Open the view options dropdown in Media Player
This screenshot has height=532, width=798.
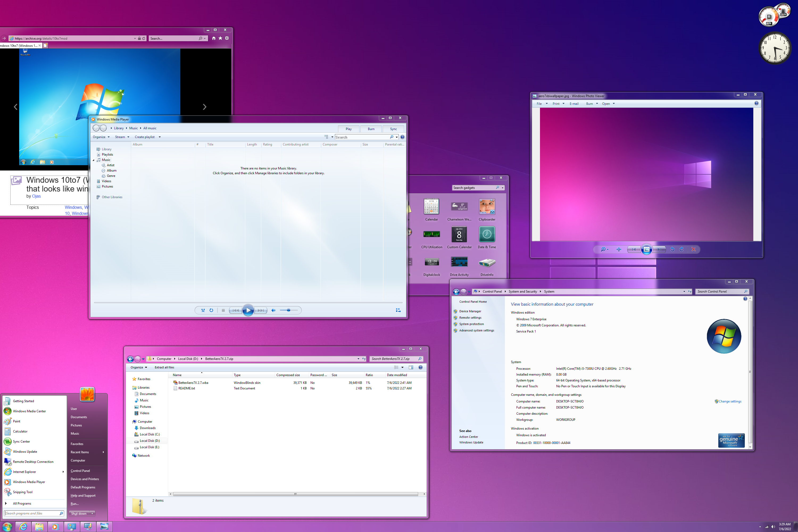click(x=332, y=137)
